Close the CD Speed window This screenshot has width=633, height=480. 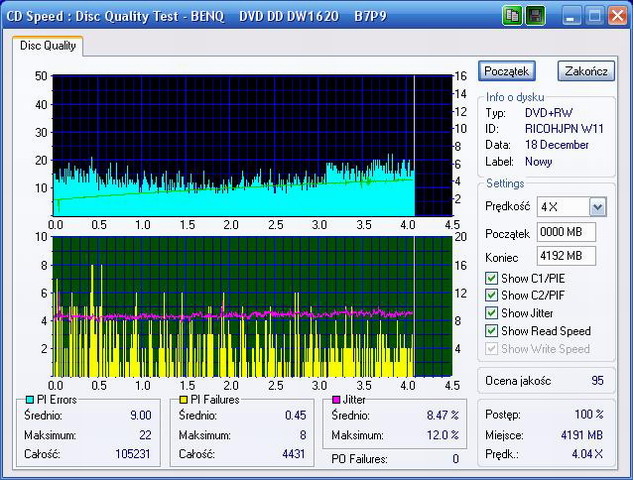click(618, 16)
